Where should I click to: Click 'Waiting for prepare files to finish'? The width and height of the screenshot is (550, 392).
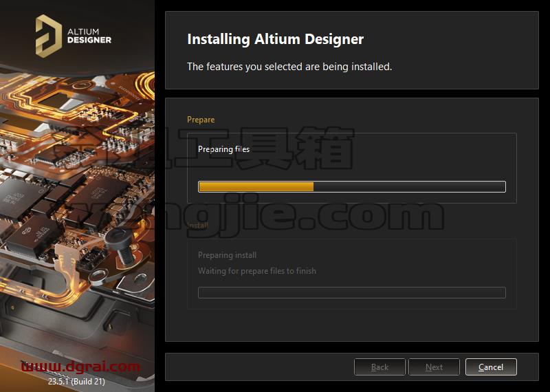[x=256, y=271]
